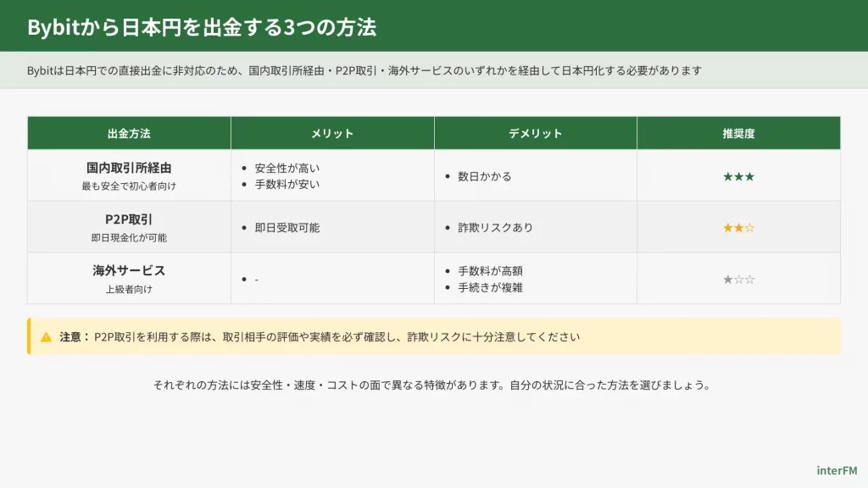
Task: Select the メリット column header
Action: (332, 133)
